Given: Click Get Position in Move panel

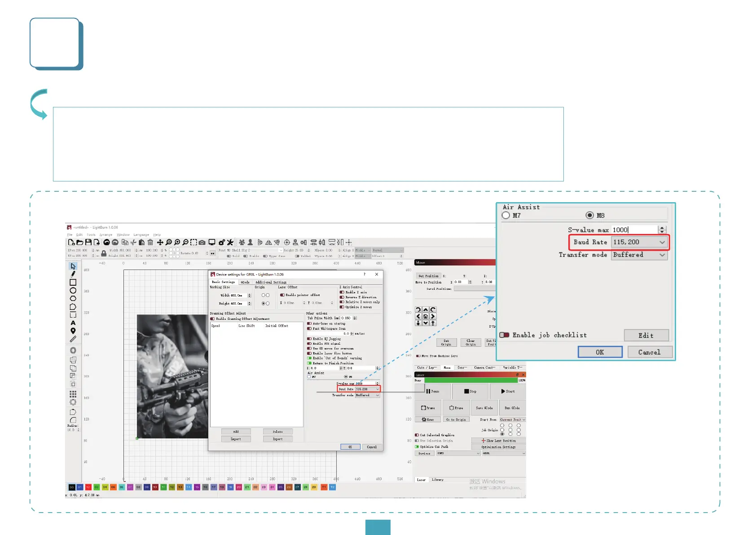Looking at the screenshot, I should coord(428,276).
